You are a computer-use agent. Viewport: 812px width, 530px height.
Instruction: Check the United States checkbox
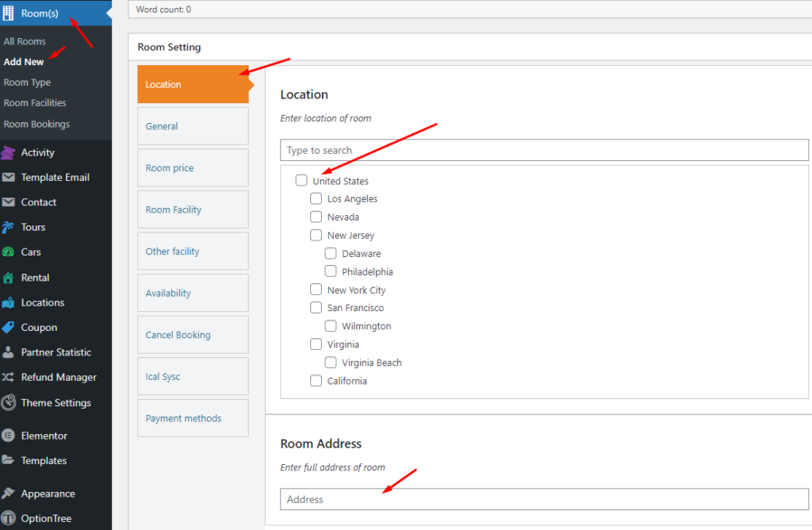click(x=301, y=180)
